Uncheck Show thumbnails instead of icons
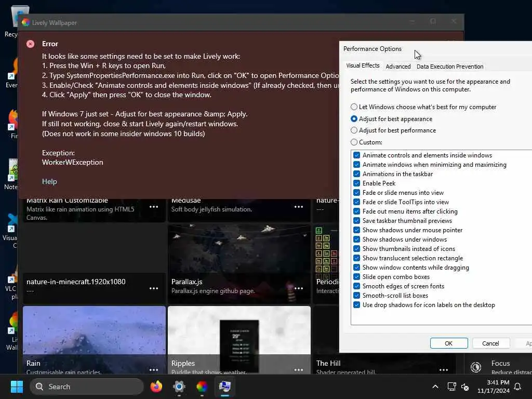Screen dimensions: 532x399 (x=356, y=249)
